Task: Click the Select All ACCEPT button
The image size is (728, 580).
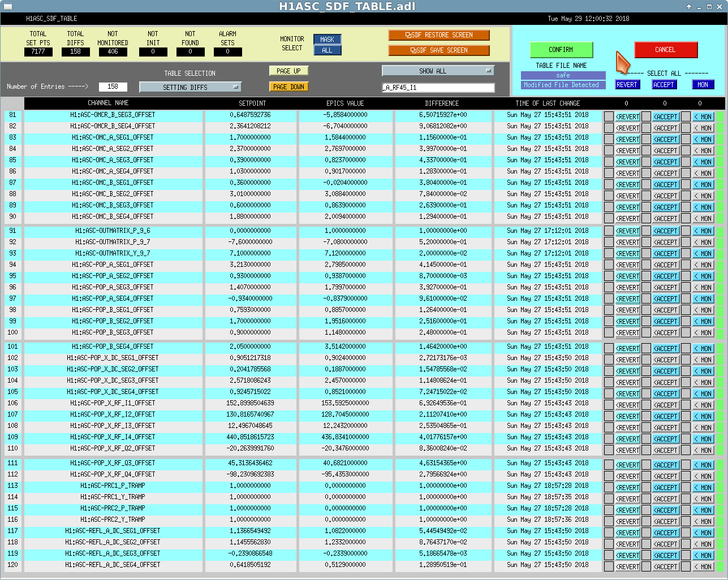Action: pyautogui.click(x=664, y=85)
